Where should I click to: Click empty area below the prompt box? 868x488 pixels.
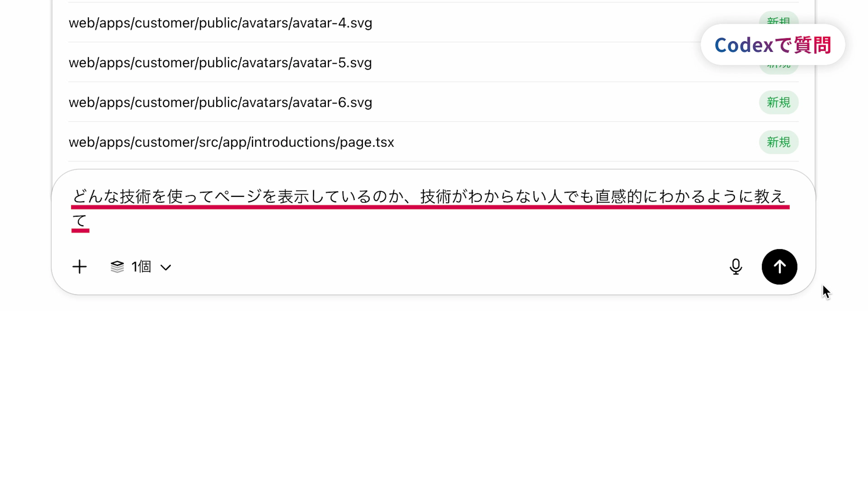pyautogui.click(x=433, y=387)
